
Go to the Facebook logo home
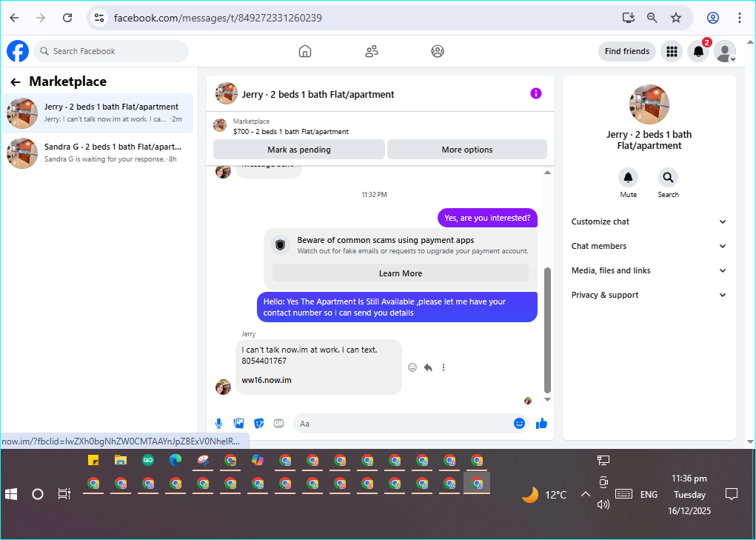18,51
